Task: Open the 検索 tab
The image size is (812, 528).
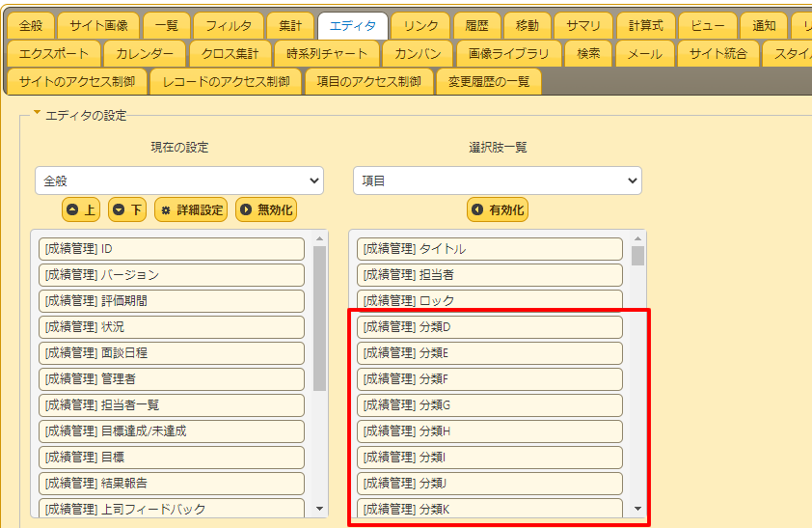Action: 589,53
